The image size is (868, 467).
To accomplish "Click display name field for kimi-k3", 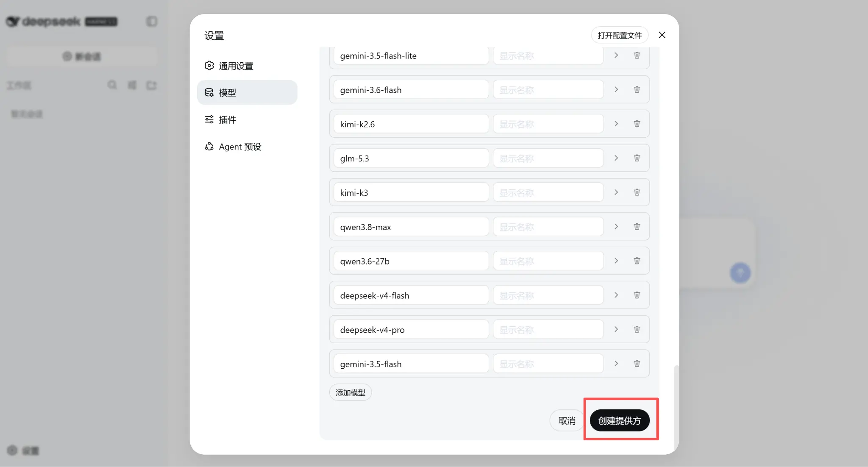I will pos(548,192).
